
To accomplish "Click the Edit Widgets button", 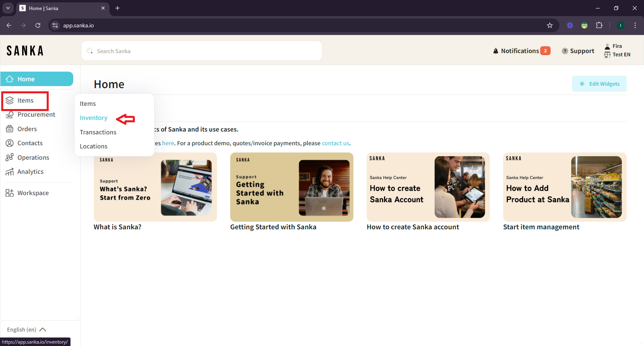I will point(599,84).
